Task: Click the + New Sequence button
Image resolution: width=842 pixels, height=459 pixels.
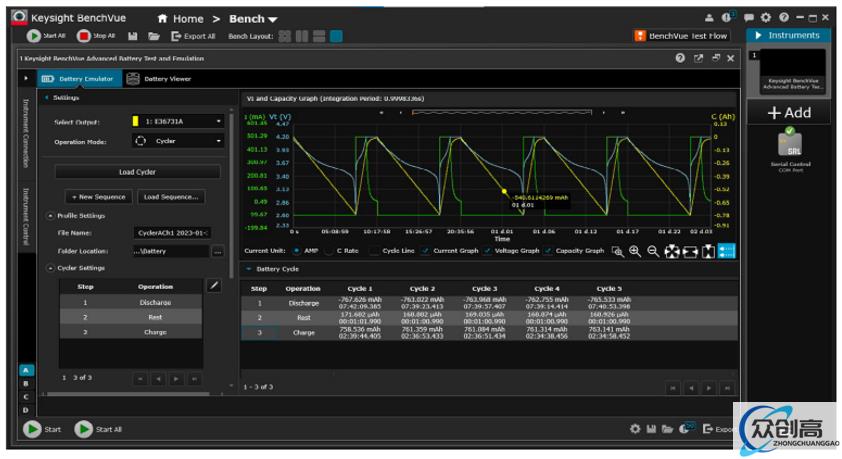Action: click(x=98, y=197)
